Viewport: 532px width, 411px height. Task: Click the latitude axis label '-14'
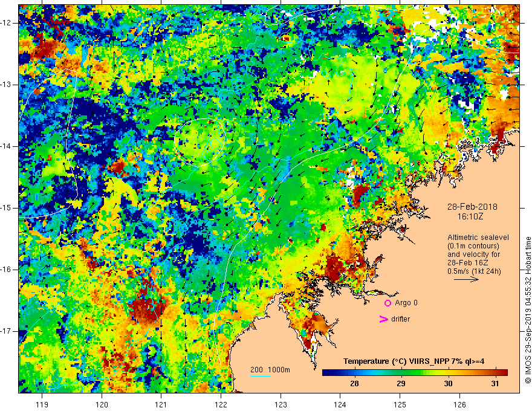6,146
